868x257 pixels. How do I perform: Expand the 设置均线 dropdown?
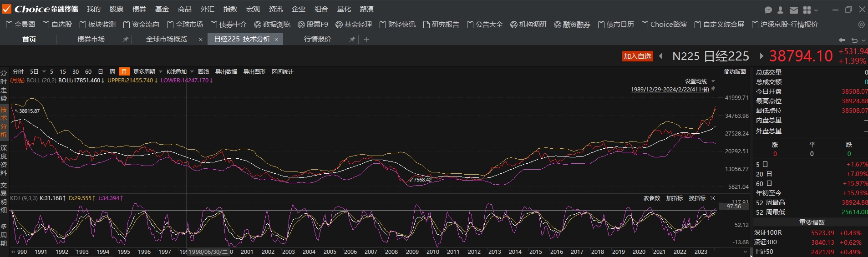pyautogui.click(x=713, y=81)
